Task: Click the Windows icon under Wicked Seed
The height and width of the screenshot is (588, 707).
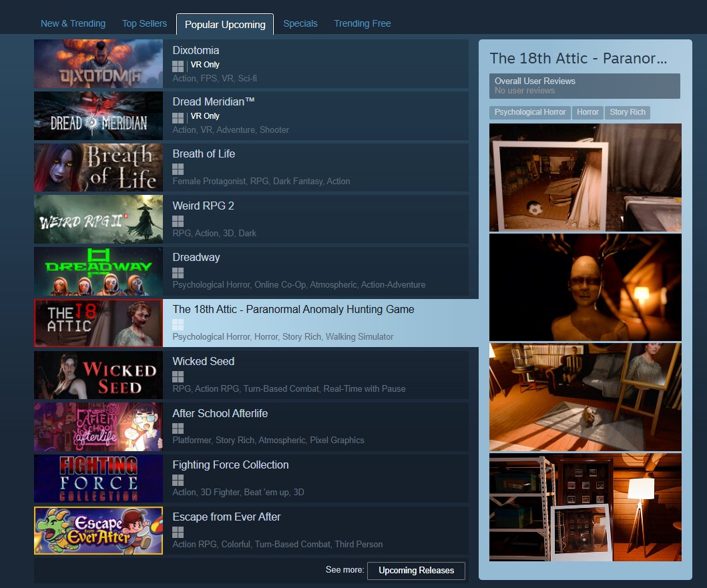Action: [178, 376]
